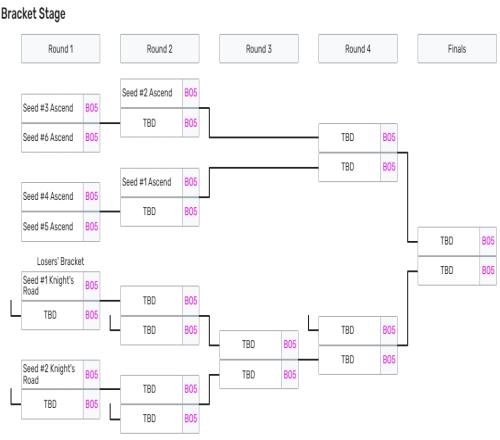Open the Finals column header
500x440 pixels.
point(457,49)
